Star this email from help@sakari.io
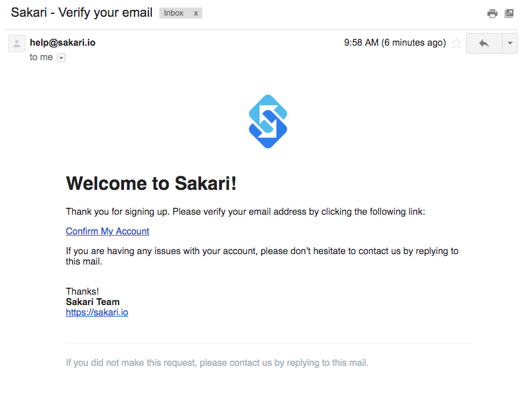This screenshot has height=400, width=532. (x=456, y=43)
